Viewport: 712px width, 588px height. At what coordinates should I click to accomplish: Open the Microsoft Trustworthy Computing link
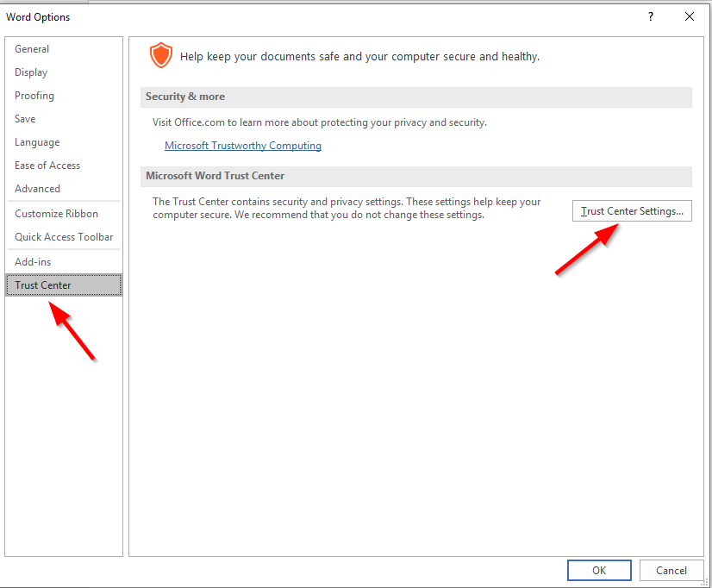[243, 146]
